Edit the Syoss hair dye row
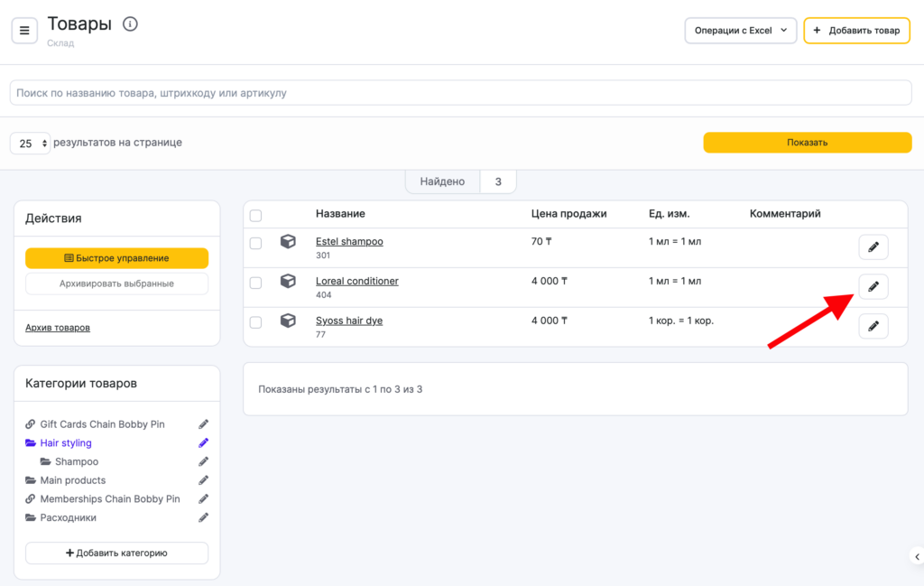Image resolution: width=924 pixels, height=586 pixels. point(873,326)
